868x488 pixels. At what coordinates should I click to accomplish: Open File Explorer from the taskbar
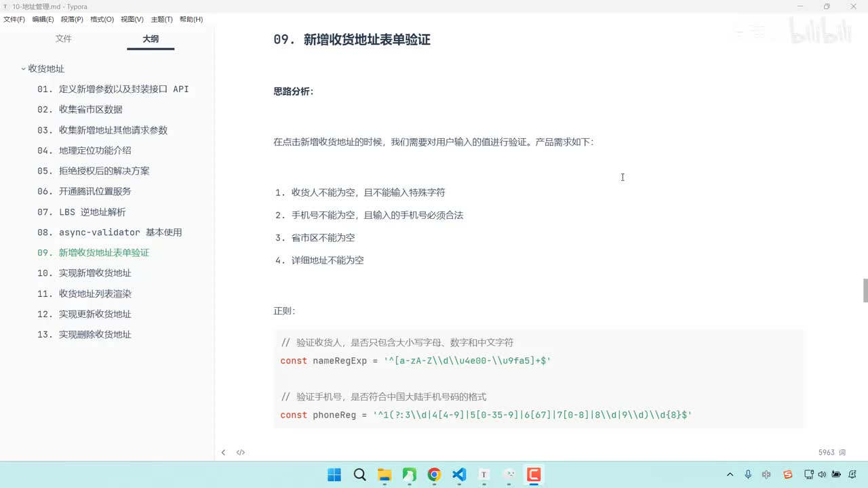pos(384,474)
